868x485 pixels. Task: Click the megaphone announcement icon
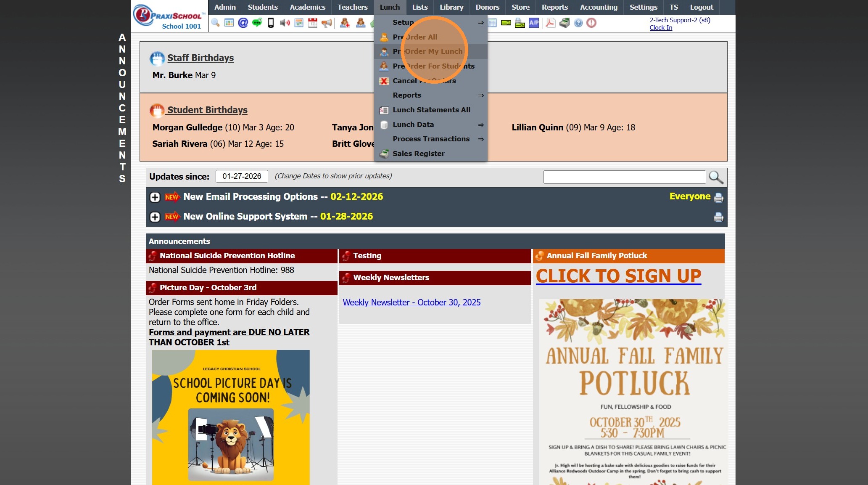[327, 23]
